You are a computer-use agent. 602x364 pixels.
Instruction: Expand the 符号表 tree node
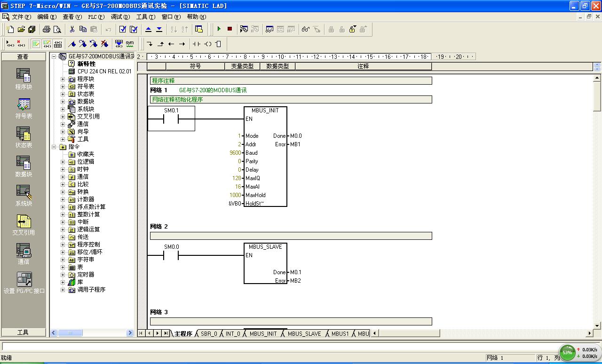(63, 87)
